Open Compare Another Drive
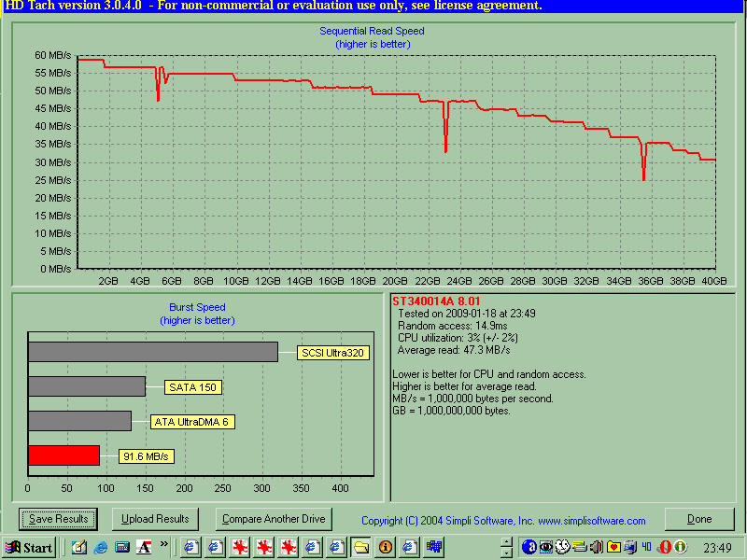Viewport: 747px width, 560px height. 274,519
